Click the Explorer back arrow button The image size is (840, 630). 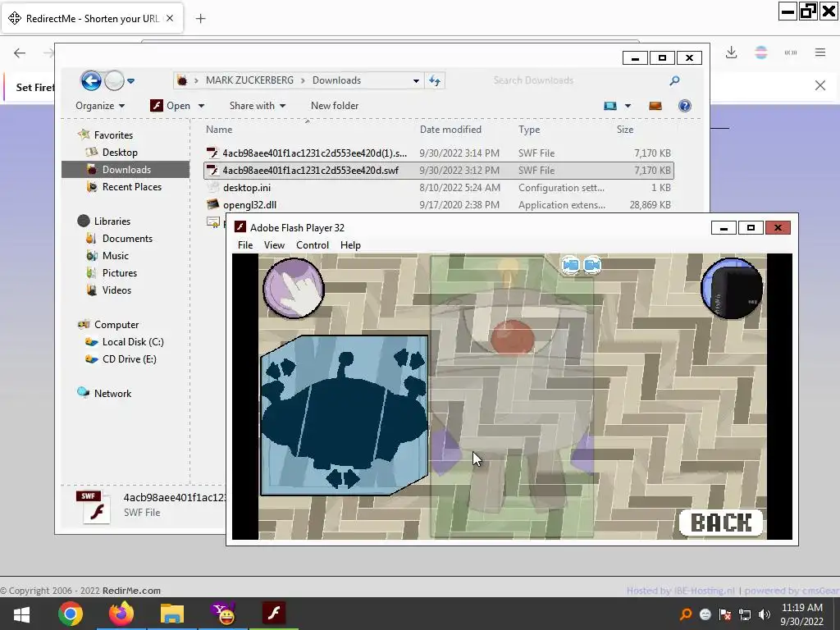coord(91,81)
